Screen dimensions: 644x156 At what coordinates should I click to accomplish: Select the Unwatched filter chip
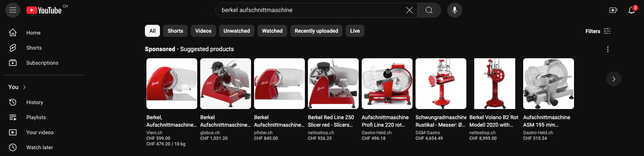click(x=237, y=31)
